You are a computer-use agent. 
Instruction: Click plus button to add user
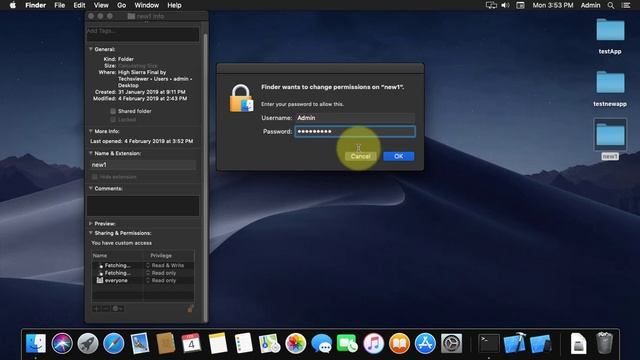(96, 309)
